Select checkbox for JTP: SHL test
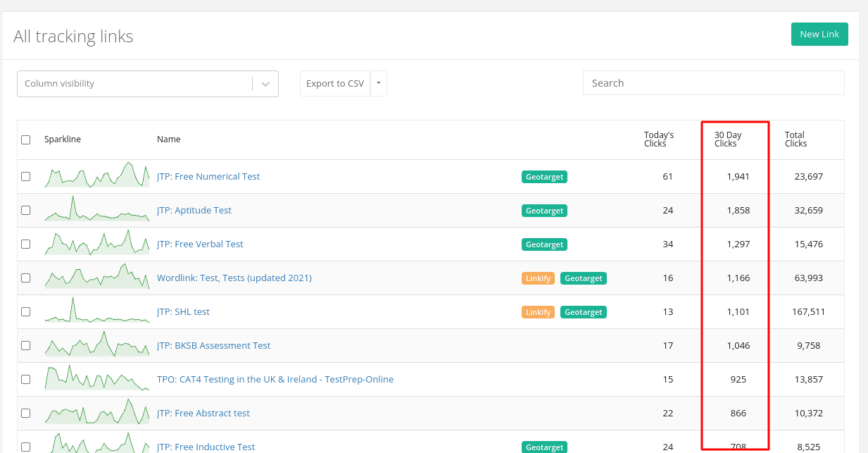The width and height of the screenshot is (868, 453). tap(26, 312)
